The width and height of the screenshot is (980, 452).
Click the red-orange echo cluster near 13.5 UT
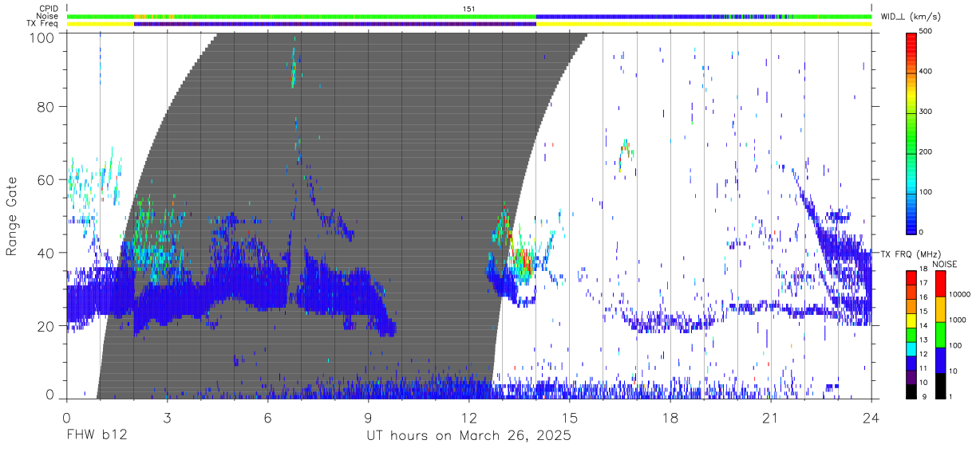click(523, 261)
